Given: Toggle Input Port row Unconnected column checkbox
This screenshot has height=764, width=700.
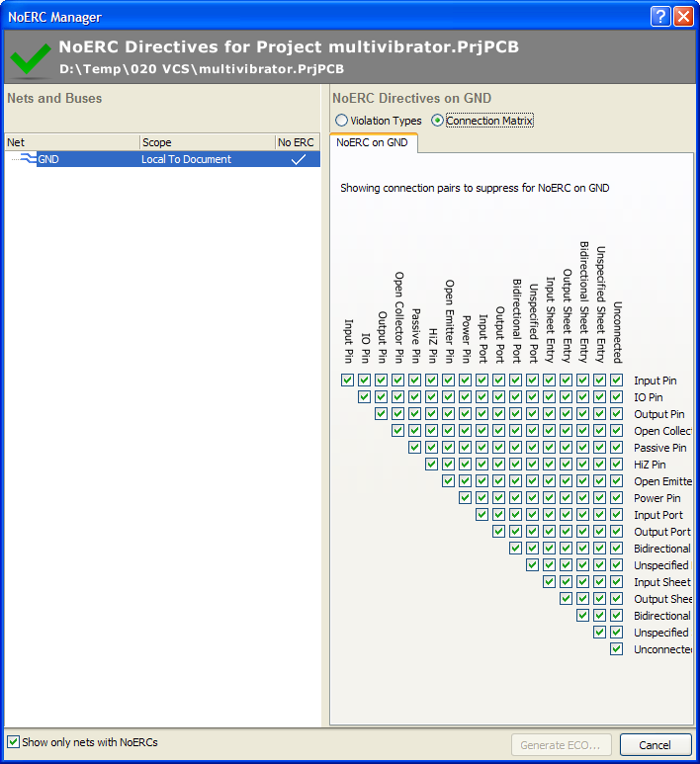Looking at the screenshot, I should click(616, 515).
